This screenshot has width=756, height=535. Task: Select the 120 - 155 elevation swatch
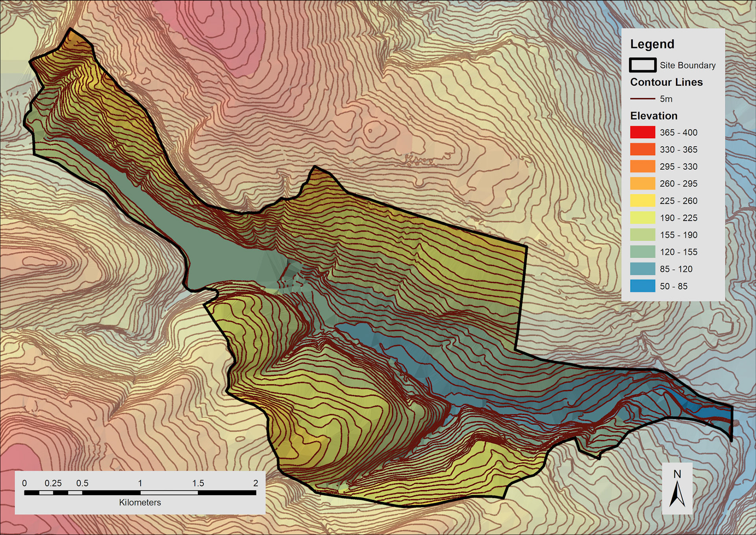coord(643,252)
